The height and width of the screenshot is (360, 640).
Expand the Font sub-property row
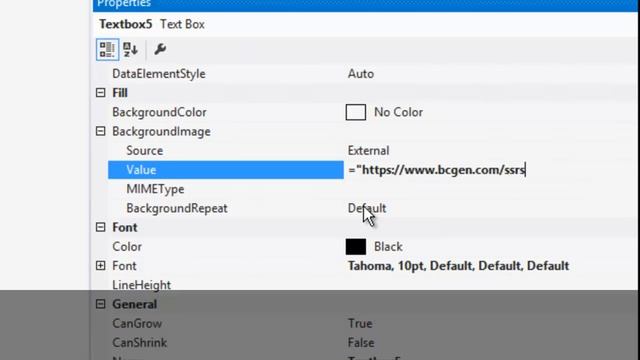click(x=100, y=266)
